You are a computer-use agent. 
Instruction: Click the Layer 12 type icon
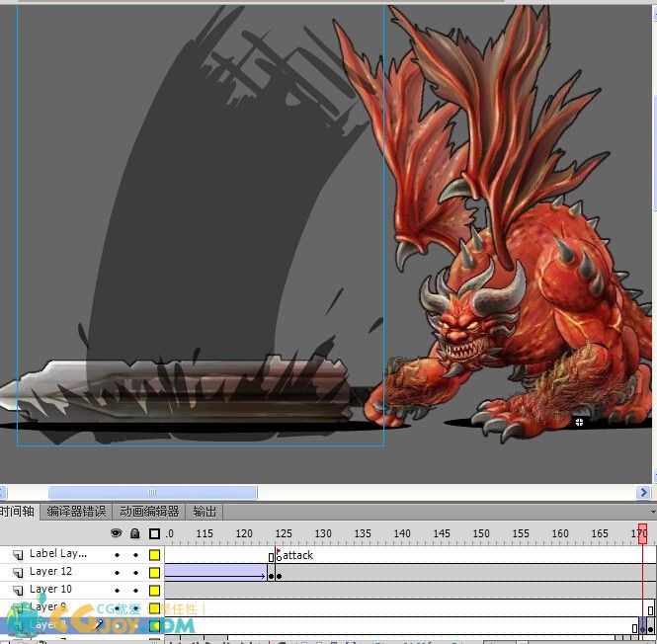point(18,572)
